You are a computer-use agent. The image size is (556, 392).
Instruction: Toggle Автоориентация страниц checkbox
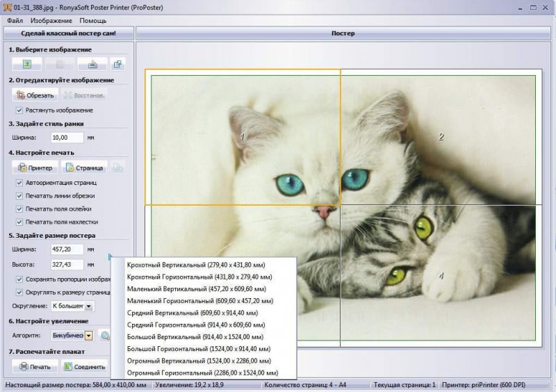[19, 183]
